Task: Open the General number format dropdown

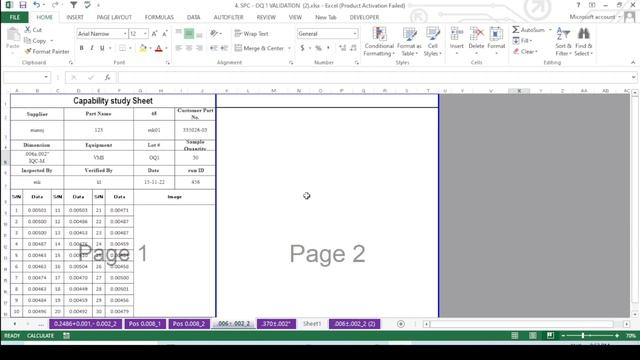Action: pyautogui.click(x=355, y=33)
